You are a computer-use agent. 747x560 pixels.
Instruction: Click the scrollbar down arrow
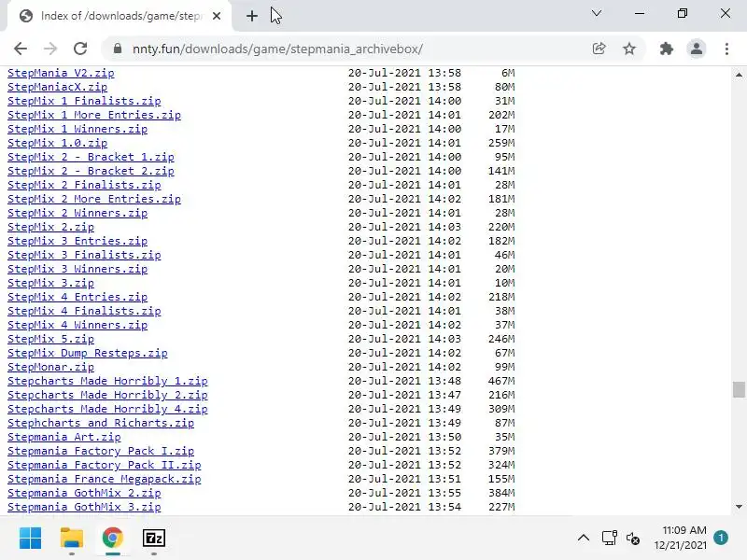pyautogui.click(x=739, y=507)
